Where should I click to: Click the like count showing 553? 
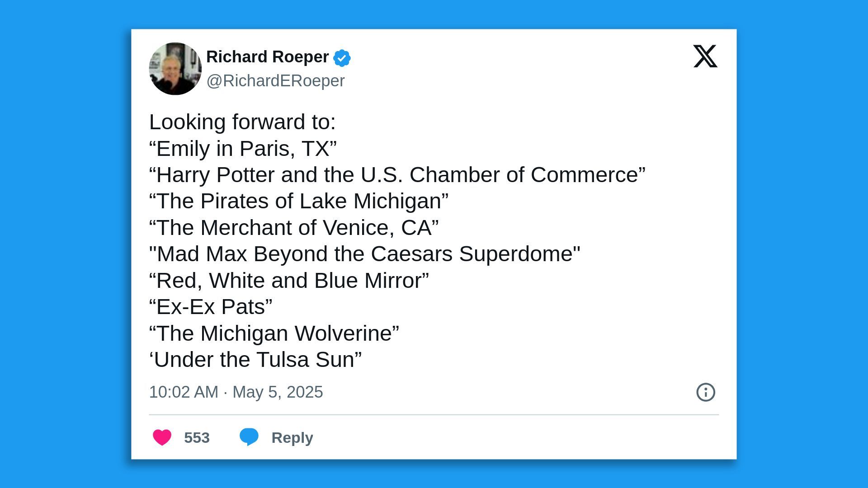pyautogui.click(x=196, y=437)
